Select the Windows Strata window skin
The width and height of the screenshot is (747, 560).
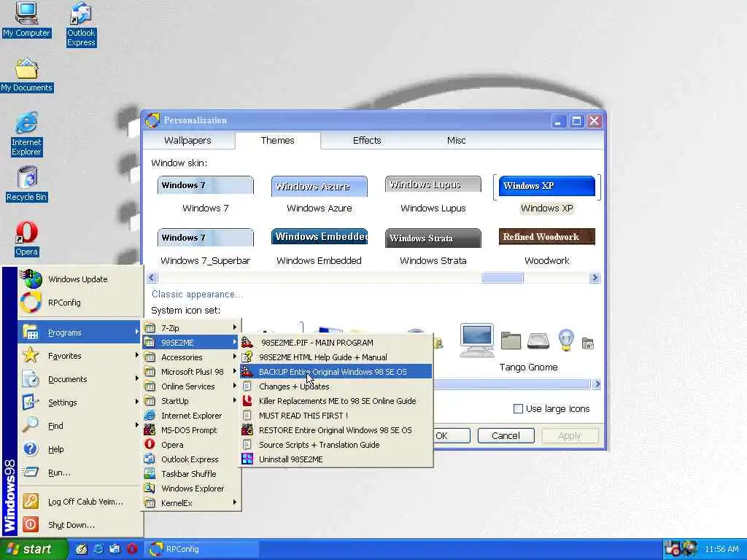433,247
